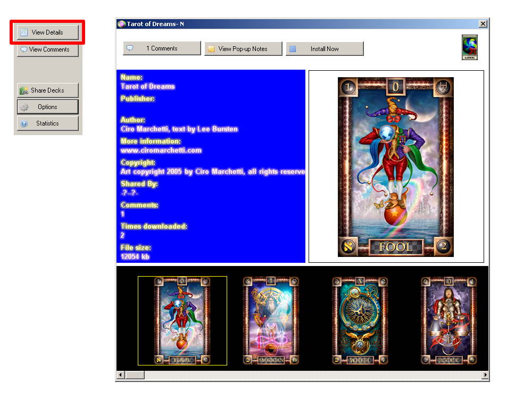Click the left arrow of the thumbnail scrollbar
The height and width of the screenshot is (399, 532).
pos(120,375)
